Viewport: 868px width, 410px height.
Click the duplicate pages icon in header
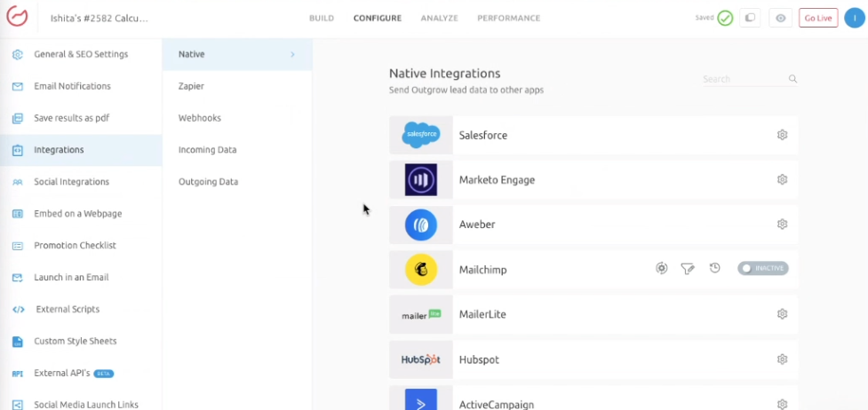pos(750,18)
